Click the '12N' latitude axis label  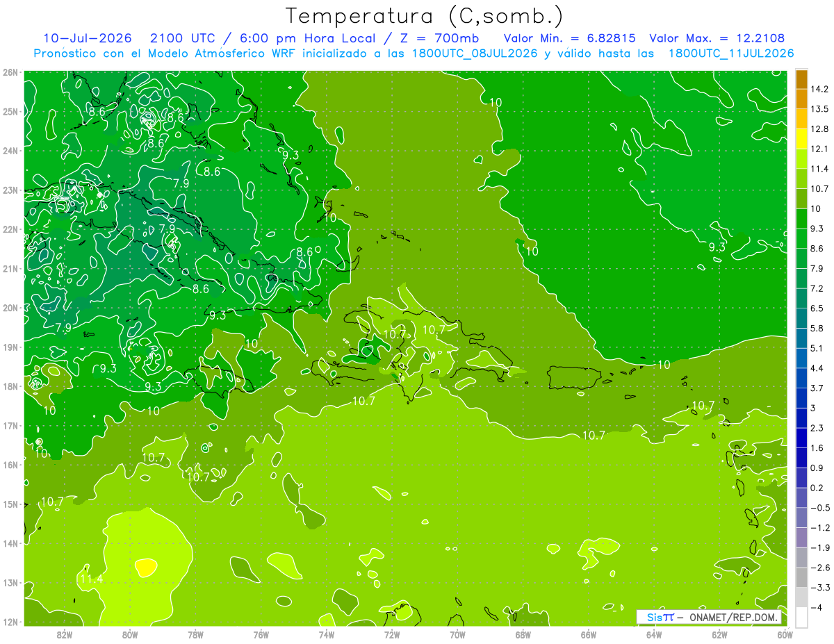pyautogui.click(x=10, y=622)
